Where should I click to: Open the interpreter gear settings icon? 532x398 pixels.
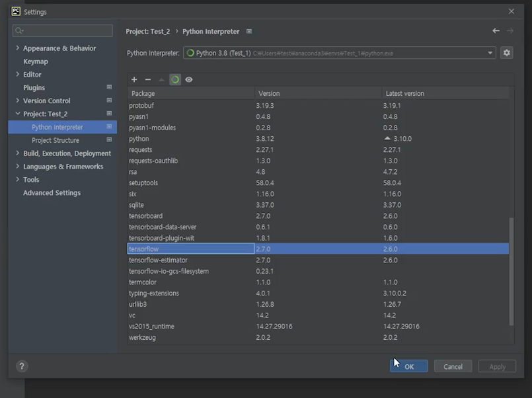coord(506,53)
